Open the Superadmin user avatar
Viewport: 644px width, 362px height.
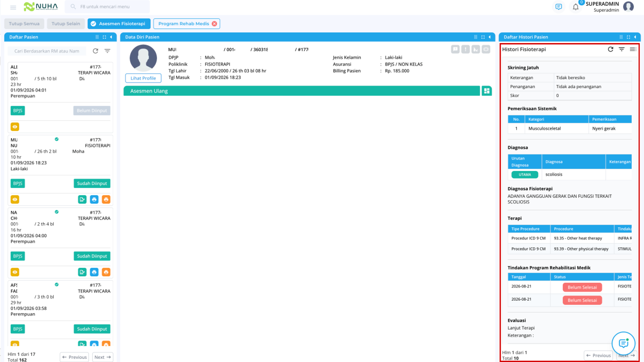pyautogui.click(x=628, y=6)
